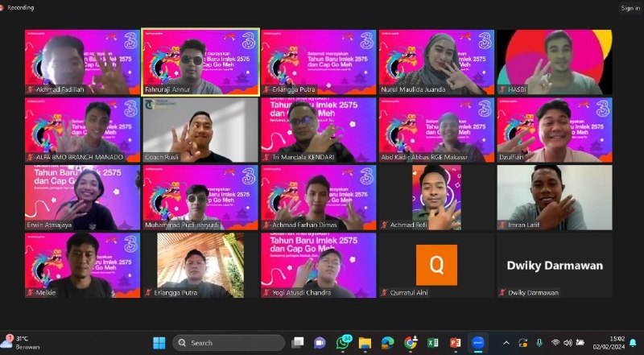Open File Explorer from the taskbar
Viewport: 644px width, 355px height.
[365, 343]
